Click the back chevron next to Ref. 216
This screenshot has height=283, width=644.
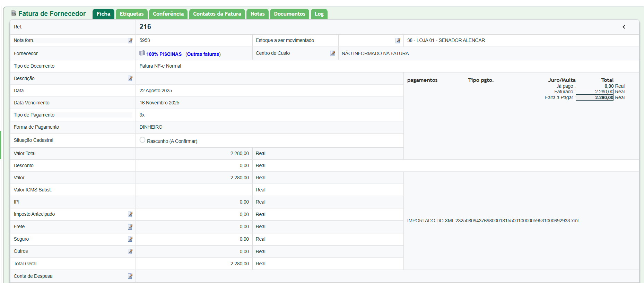click(x=624, y=27)
